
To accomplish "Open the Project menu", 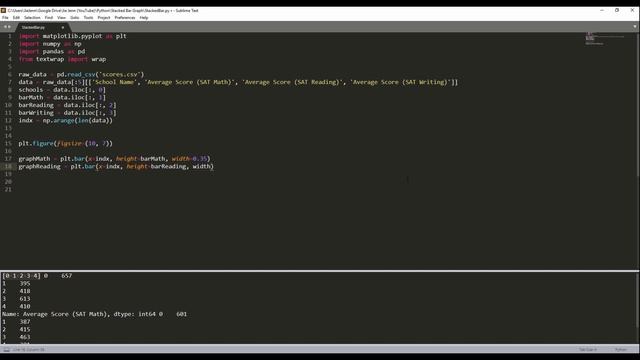I will pyautogui.click(x=104, y=18).
